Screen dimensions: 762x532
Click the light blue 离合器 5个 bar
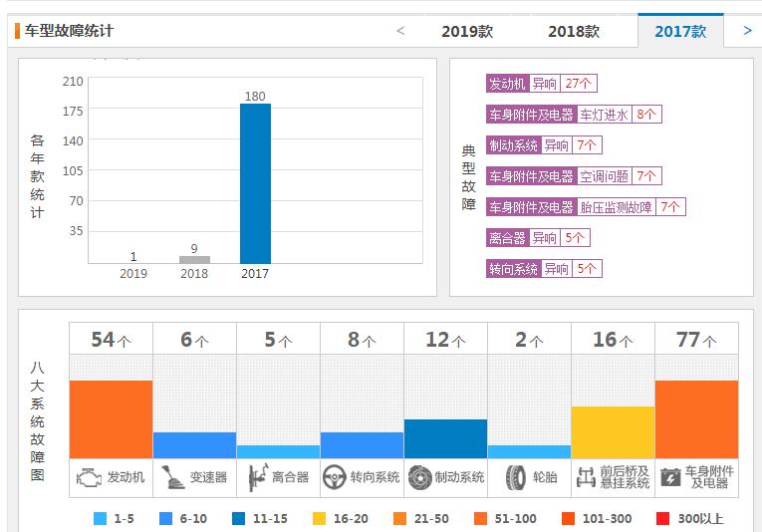pos(278,452)
